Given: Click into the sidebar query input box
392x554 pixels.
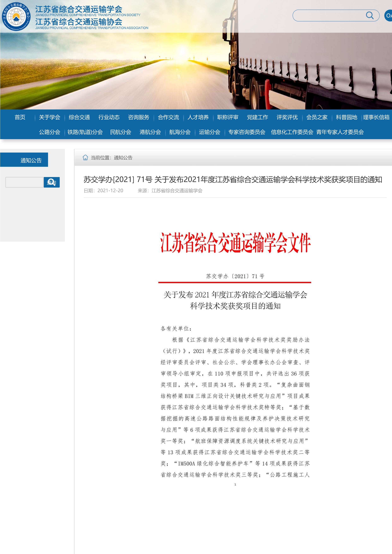Looking at the screenshot, I should click(24, 182).
